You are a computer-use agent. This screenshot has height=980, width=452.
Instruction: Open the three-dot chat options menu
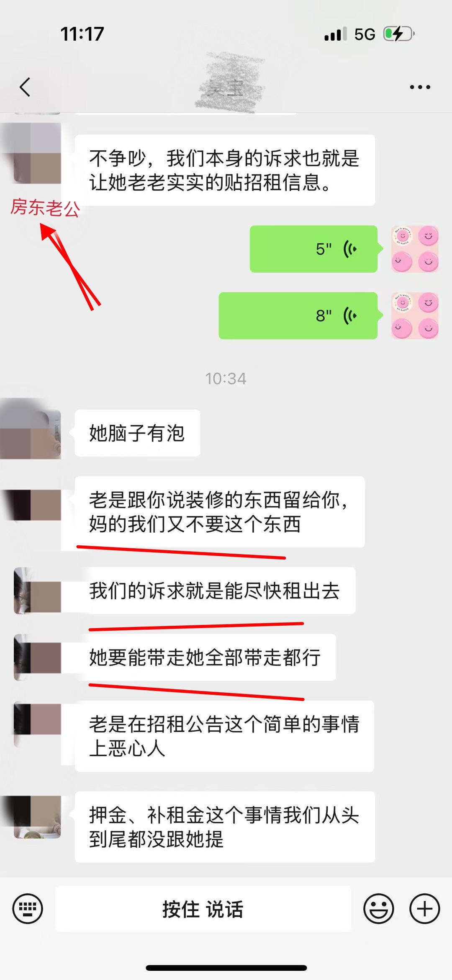coord(420,87)
